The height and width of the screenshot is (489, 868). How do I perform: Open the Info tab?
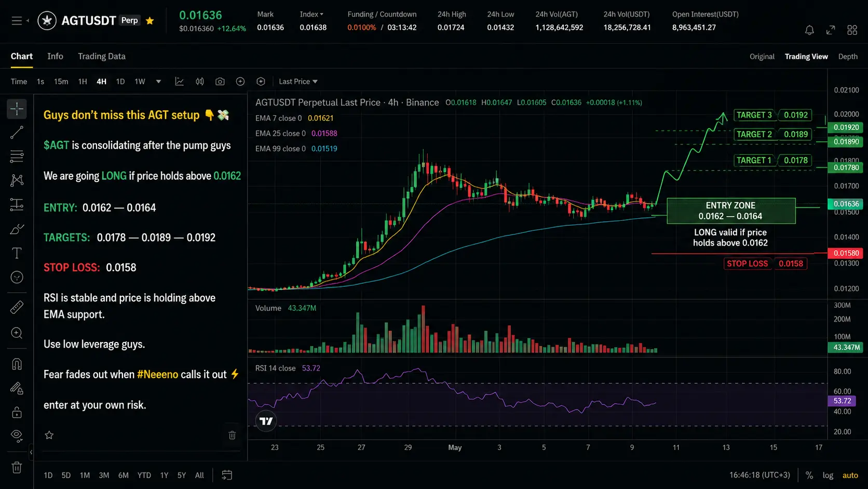[x=55, y=56]
